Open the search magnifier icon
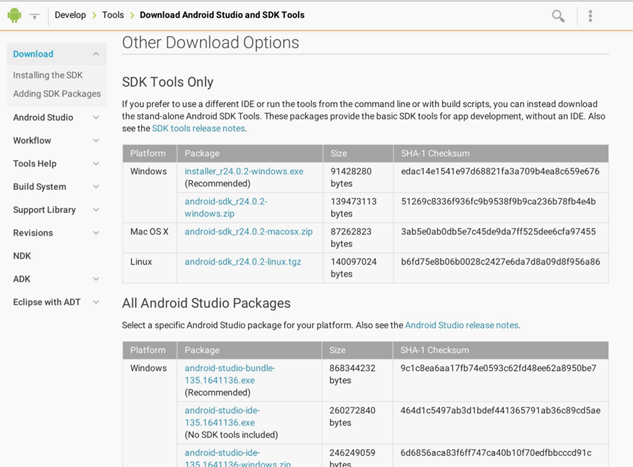 (x=558, y=16)
